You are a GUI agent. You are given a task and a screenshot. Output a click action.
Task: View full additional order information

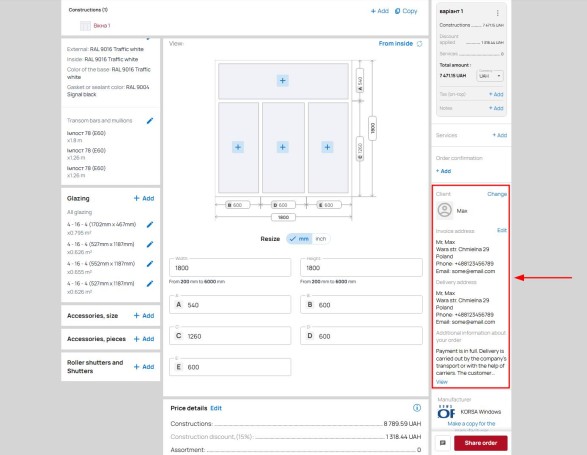point(441,382)
